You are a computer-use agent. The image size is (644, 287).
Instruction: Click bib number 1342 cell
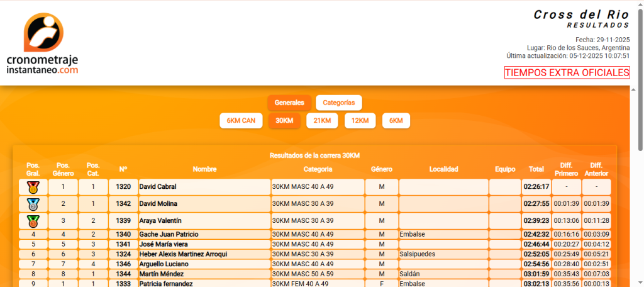(123, 204)
